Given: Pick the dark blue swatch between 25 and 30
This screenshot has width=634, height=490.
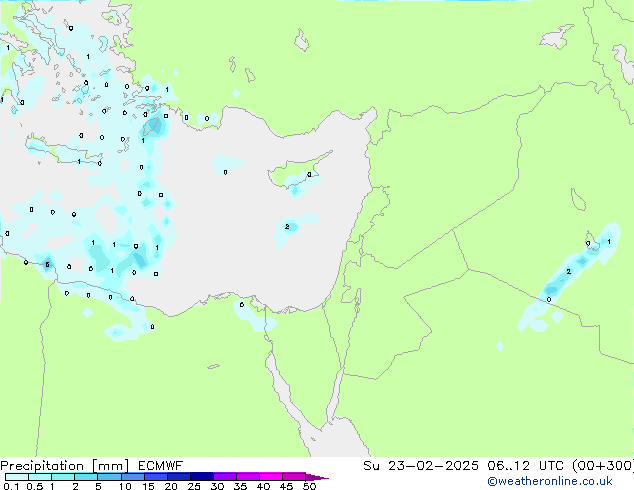Looking at the screenshot, I should tap(202, 477).
